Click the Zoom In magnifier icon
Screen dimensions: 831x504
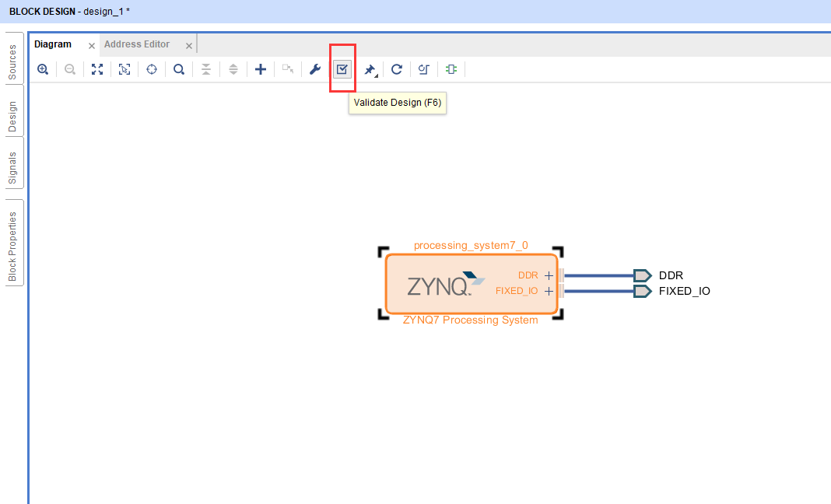(x=43, y=69)
